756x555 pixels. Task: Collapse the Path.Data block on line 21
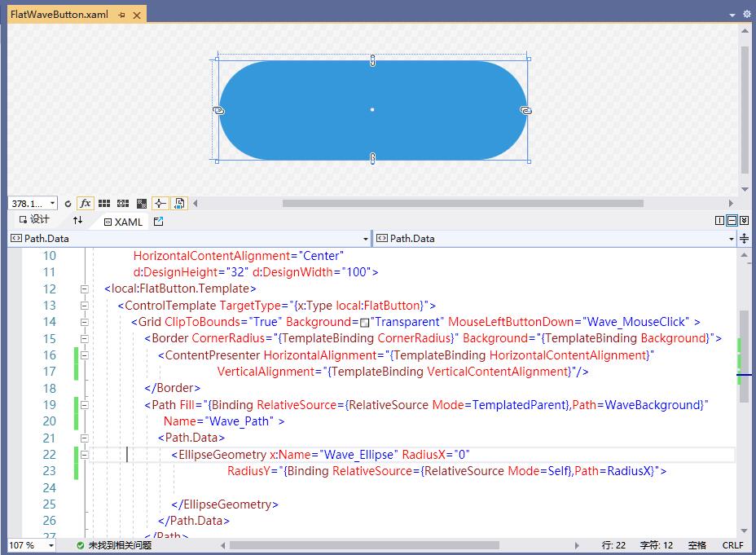click(85, 438)
